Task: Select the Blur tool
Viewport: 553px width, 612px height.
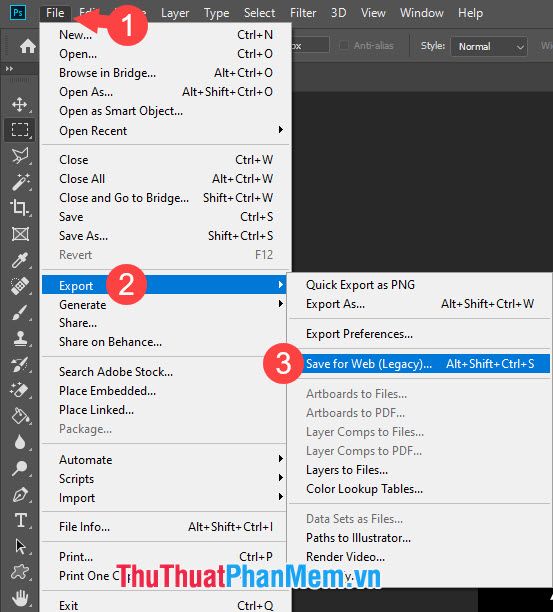Action: [20, 442]
